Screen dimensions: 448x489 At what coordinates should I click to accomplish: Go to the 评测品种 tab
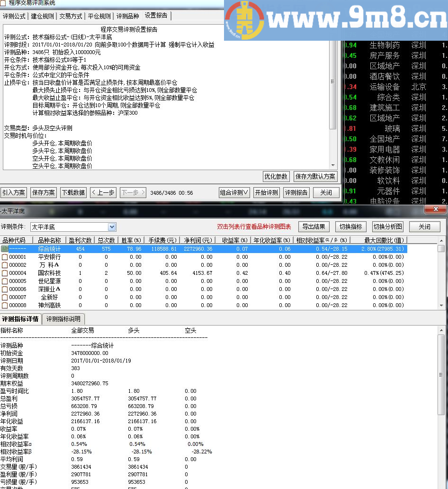(127, 16)
